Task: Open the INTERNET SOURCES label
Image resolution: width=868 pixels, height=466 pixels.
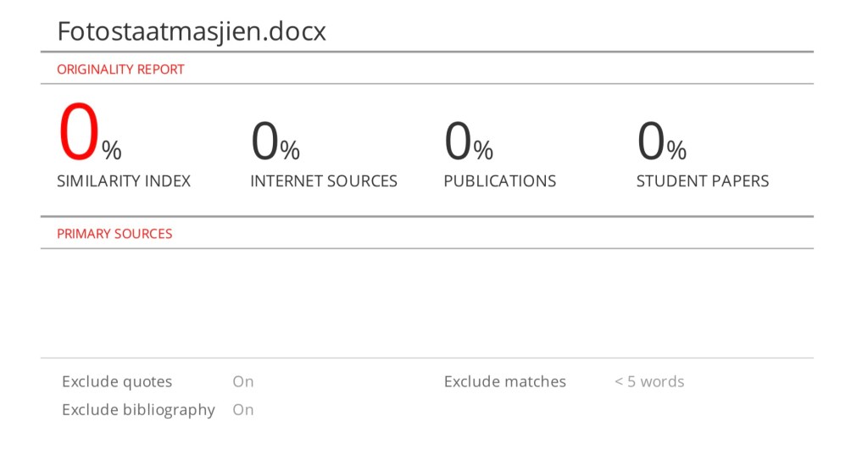Action: [324, 180]
